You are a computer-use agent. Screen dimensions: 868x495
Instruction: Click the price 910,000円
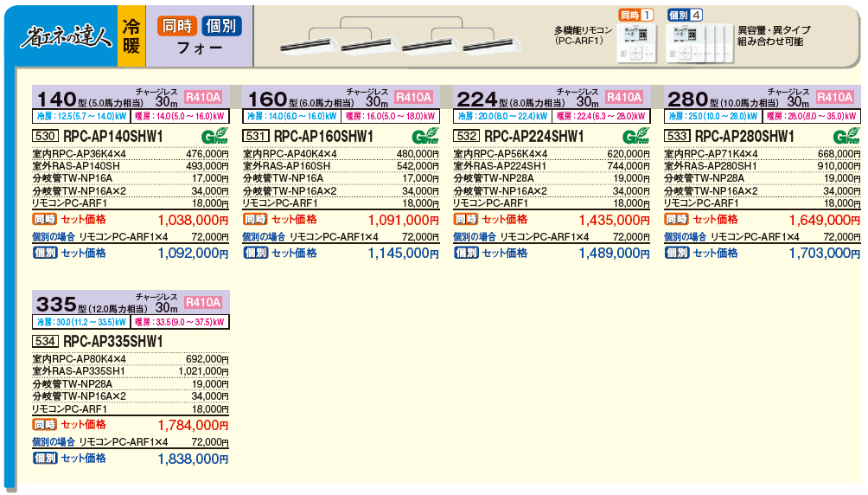tap(839, 166)
